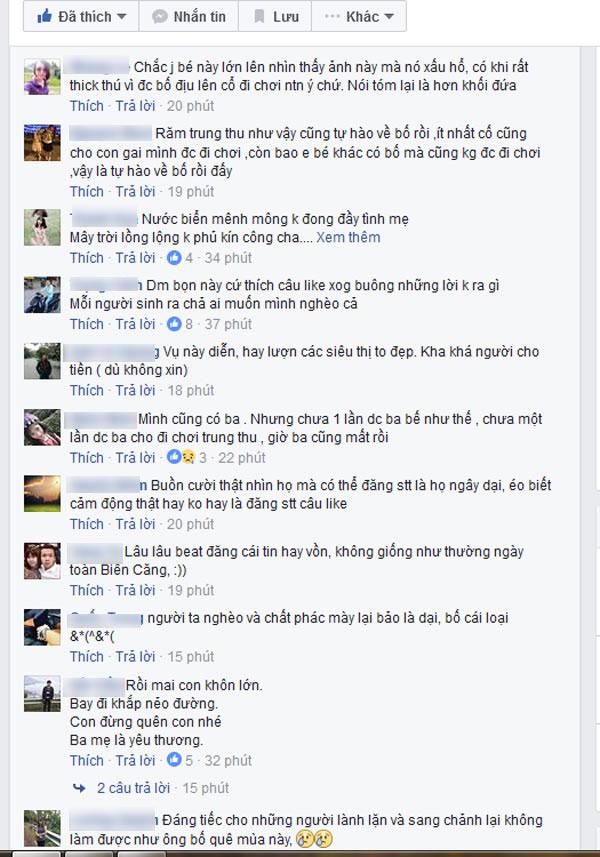The image size is (600, 857).
Task: Click the bookmark icon on Lưu button
Action: click(260, 16)
